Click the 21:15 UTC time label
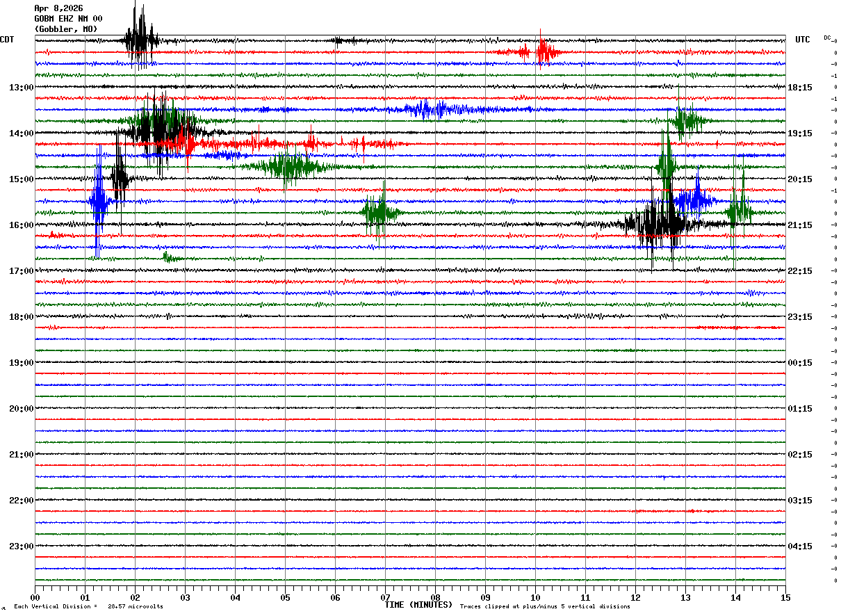Image resolution: width=841 pixels, height=616 pixels. coord(800,225)
